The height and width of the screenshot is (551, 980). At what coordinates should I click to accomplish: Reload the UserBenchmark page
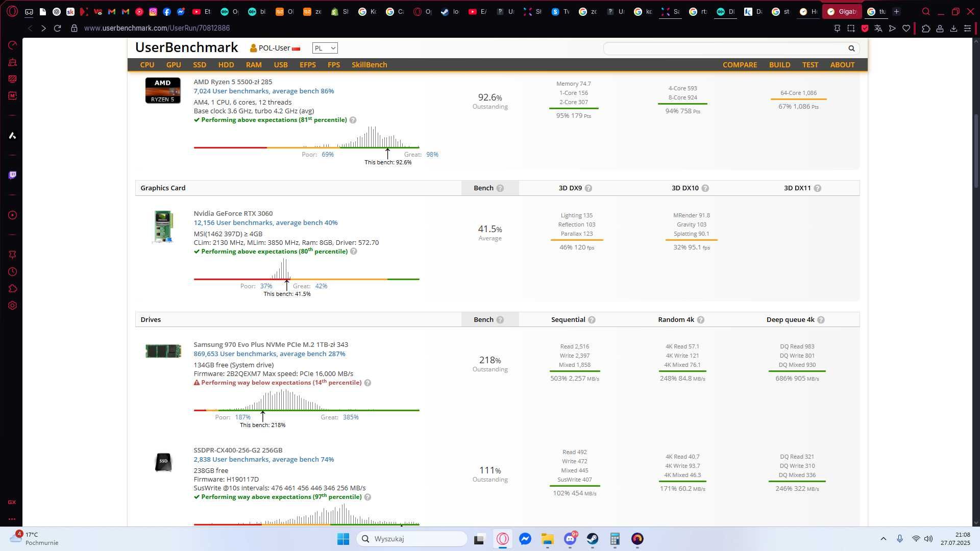coord(57,28)
